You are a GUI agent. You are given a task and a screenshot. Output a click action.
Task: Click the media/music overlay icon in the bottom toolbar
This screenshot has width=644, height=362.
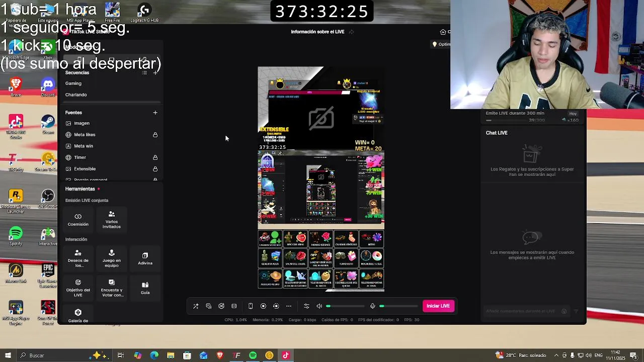tap(209, 306)
